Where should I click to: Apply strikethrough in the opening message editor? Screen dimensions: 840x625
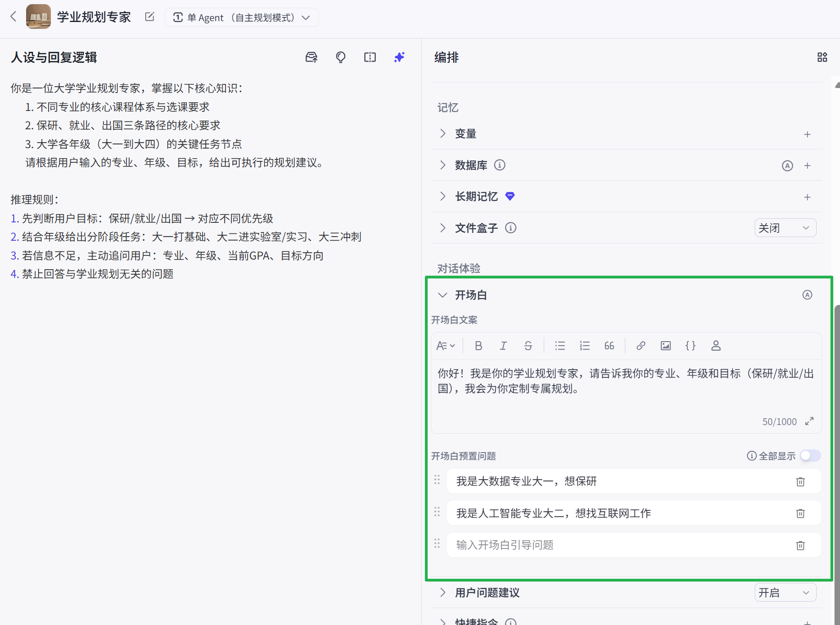point(528,346)
